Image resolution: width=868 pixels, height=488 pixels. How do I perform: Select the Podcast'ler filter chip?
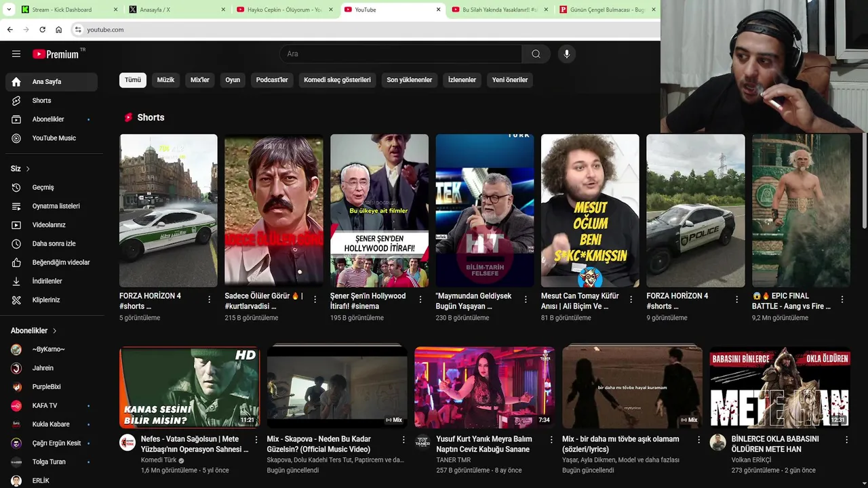coord(272,80)
